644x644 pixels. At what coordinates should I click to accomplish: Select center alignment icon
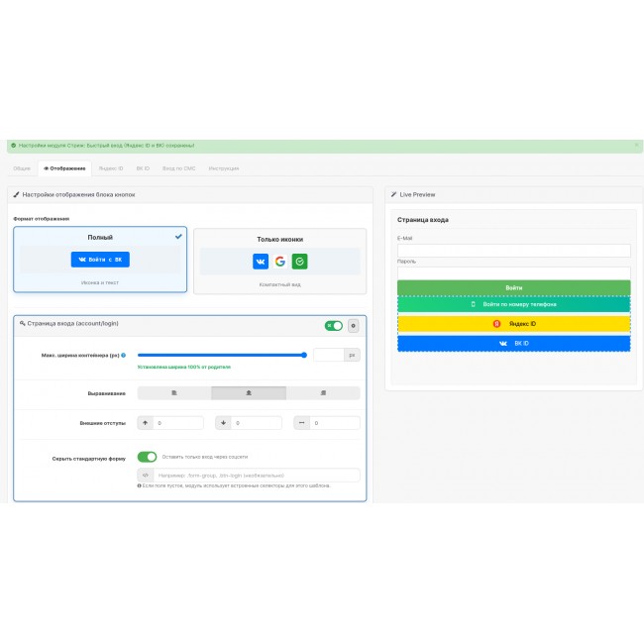(x=249, y=393)
